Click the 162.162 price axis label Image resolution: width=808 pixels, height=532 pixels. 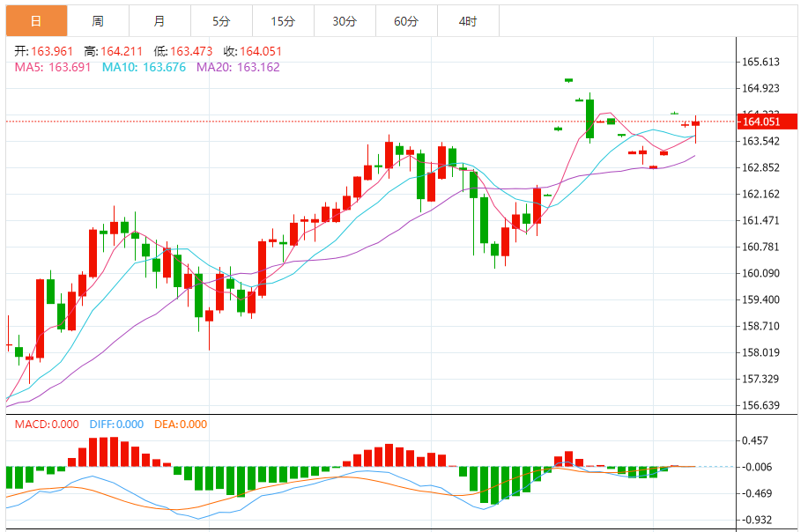[x=760, y=194]
